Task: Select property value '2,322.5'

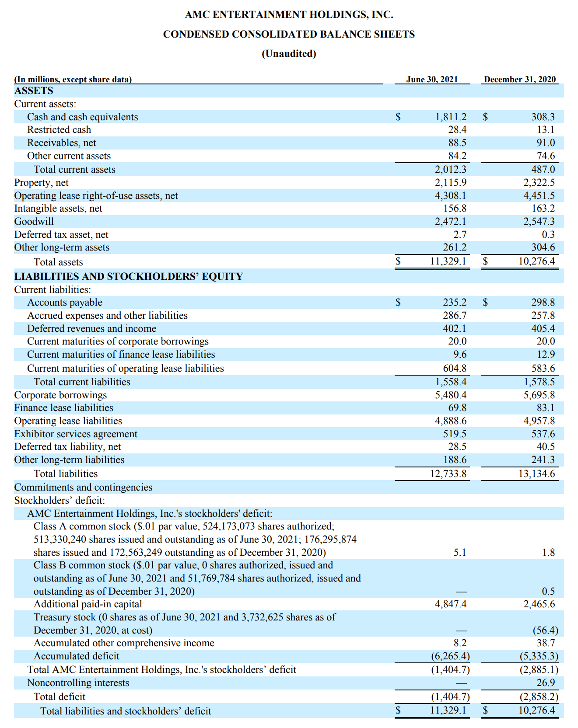Action: [x=539, y=183]
